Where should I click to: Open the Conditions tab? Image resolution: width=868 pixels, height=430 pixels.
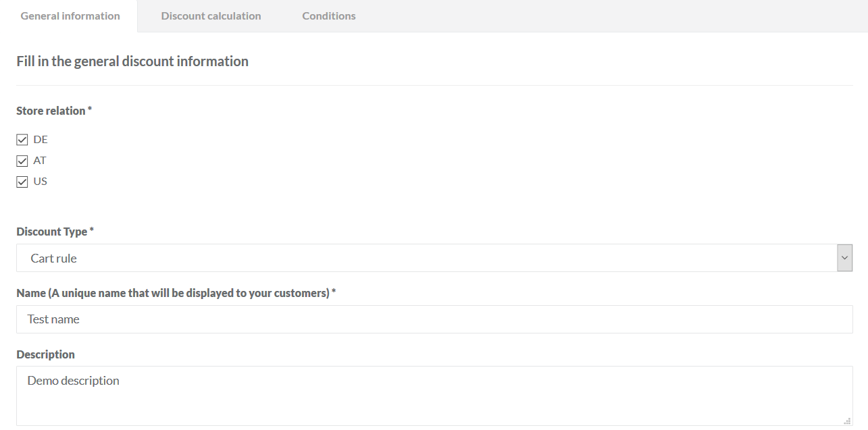pos(329,16)
